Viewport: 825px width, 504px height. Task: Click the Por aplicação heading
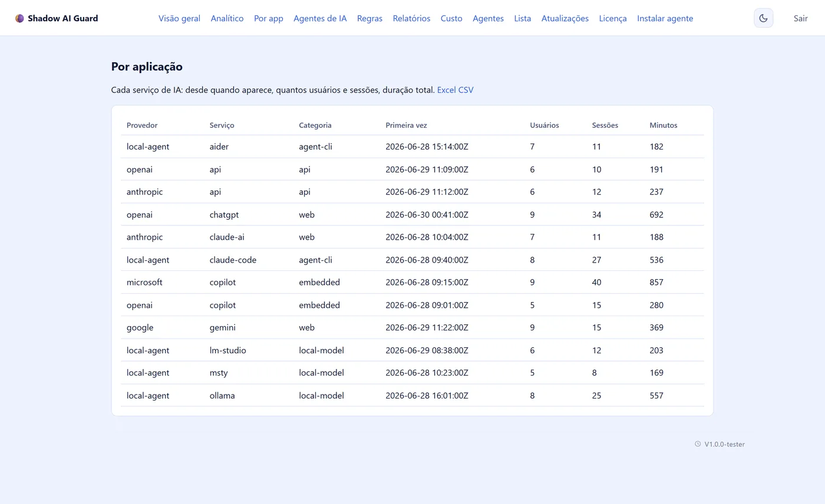coord(147,67)
